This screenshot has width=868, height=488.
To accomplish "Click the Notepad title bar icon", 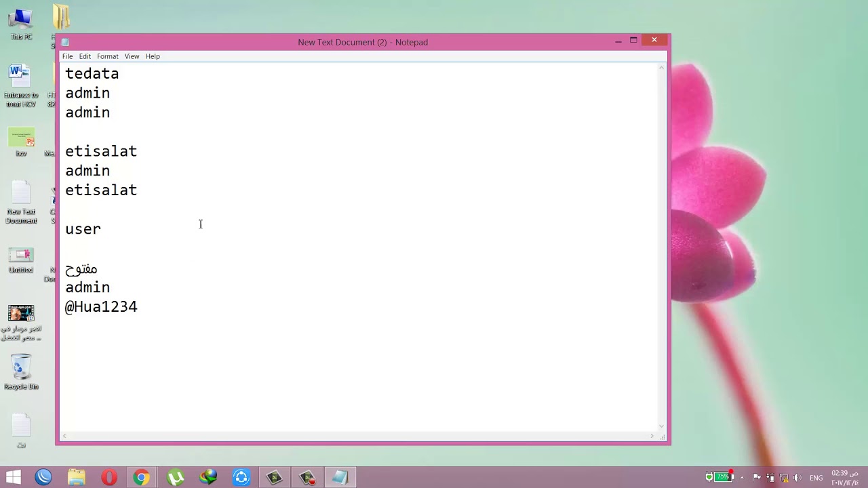I will [x=65, y=42].
